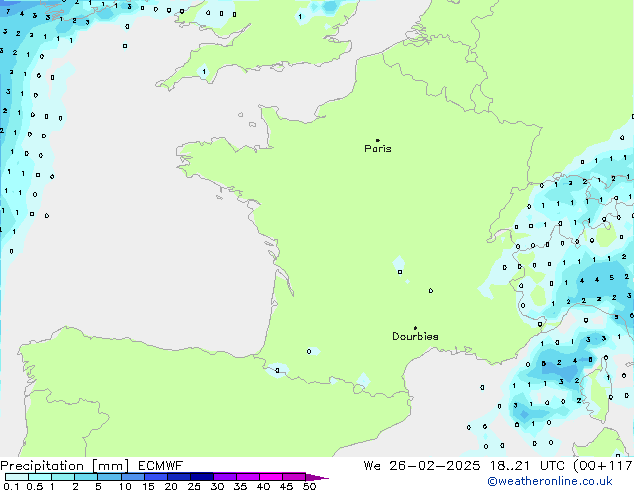The width and height of the screenshot is (634, 490).
Task: Click the 5–10 mm legend color swatch
Action: pyautogui.click(x=109, y=477)
